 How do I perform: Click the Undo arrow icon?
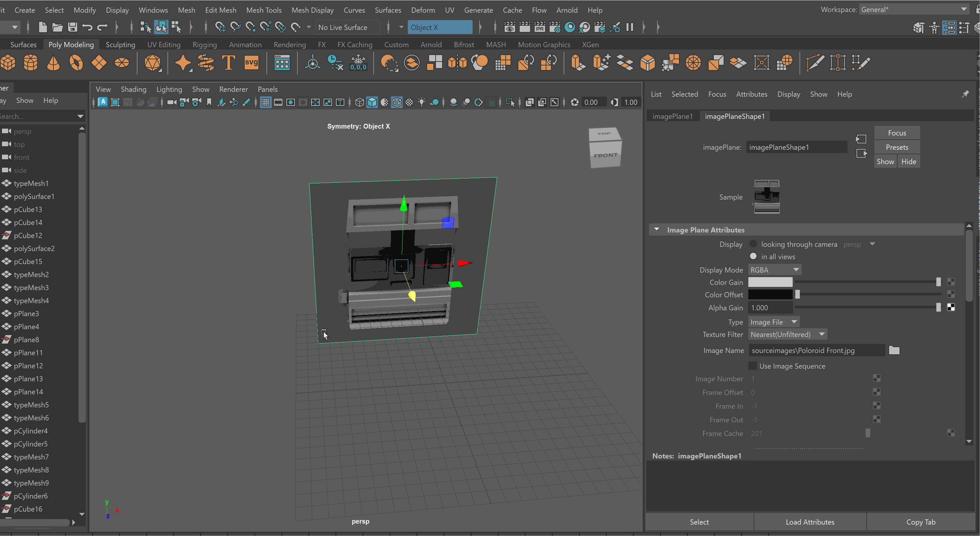(87, 27)
